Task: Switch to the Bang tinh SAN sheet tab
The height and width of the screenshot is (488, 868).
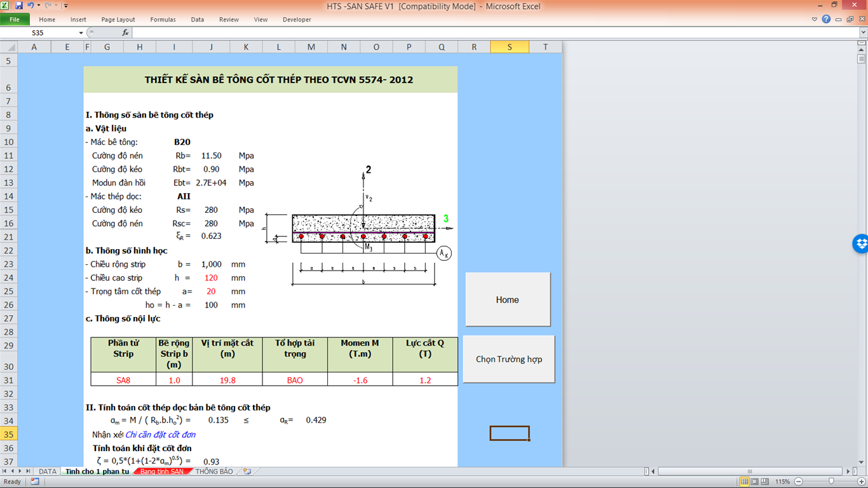Action: click(x=162, y=471)
